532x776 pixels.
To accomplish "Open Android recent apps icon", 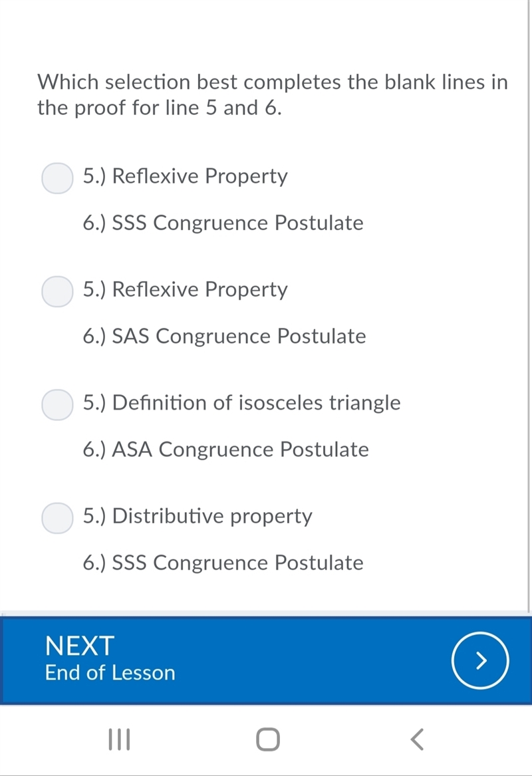I will point(119,739).
